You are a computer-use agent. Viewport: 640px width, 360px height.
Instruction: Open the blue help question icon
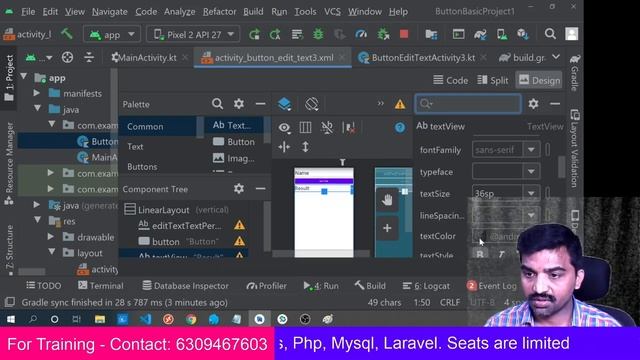[x=400, y=127]
